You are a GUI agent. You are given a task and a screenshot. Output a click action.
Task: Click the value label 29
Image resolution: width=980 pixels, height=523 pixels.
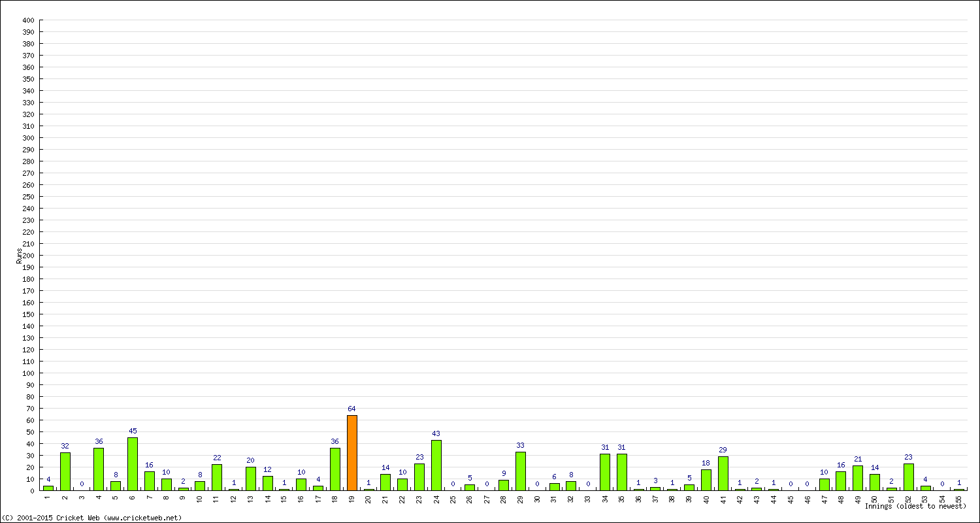click(723, 450)
